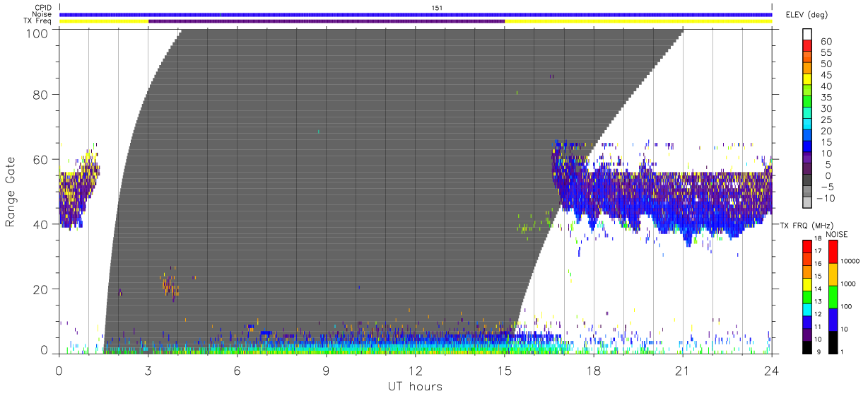Click the 45 tick on the ELEV colorbar
Image resolution: width=868 pixels, height=401 pixels.
click(825, 75)
